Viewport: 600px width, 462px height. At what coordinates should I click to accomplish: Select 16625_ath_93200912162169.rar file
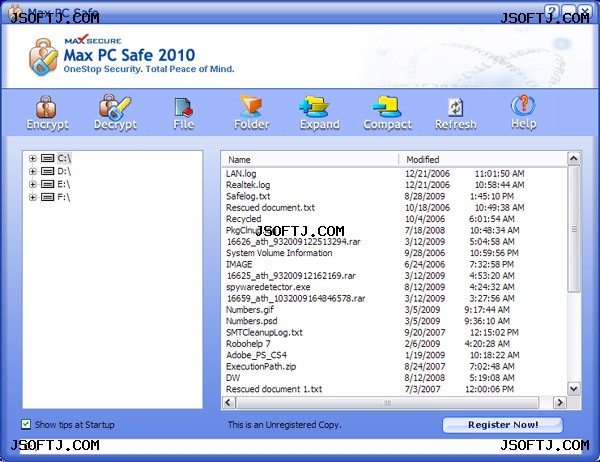[291, 276]
